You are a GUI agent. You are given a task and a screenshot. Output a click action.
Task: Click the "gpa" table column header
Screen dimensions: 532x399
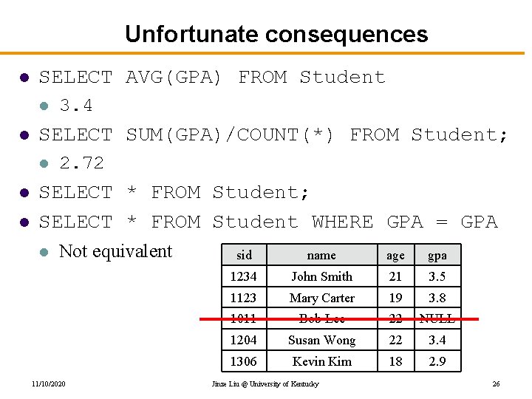pyautogui.click(x=437, y=256)
